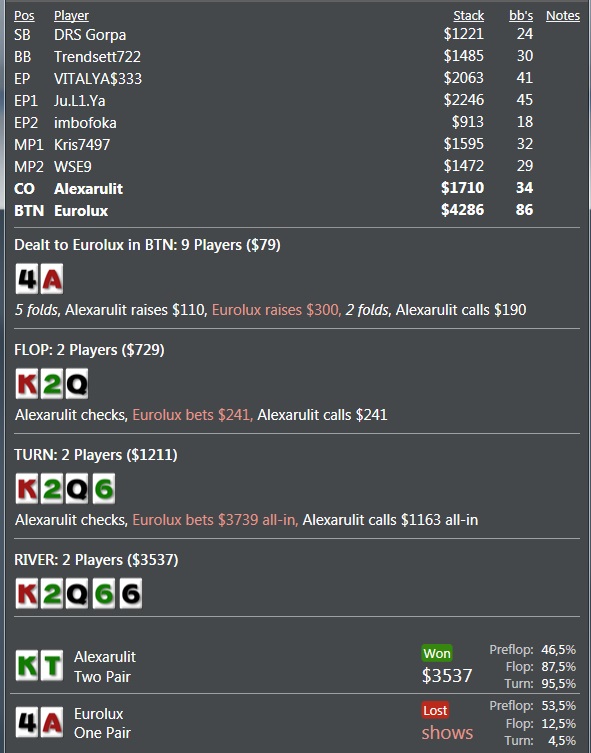Click the black 6 river card
This screenshot has width=591, height=753.
[131, 594]
